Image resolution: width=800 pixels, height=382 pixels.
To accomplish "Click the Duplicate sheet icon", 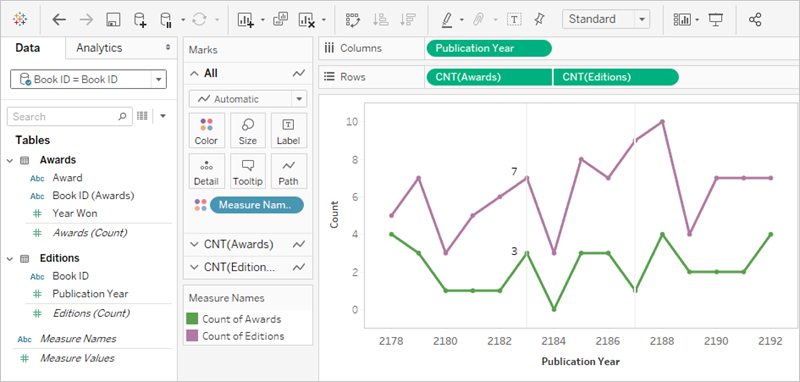I will pyautogui.click(x=280, y=19).
